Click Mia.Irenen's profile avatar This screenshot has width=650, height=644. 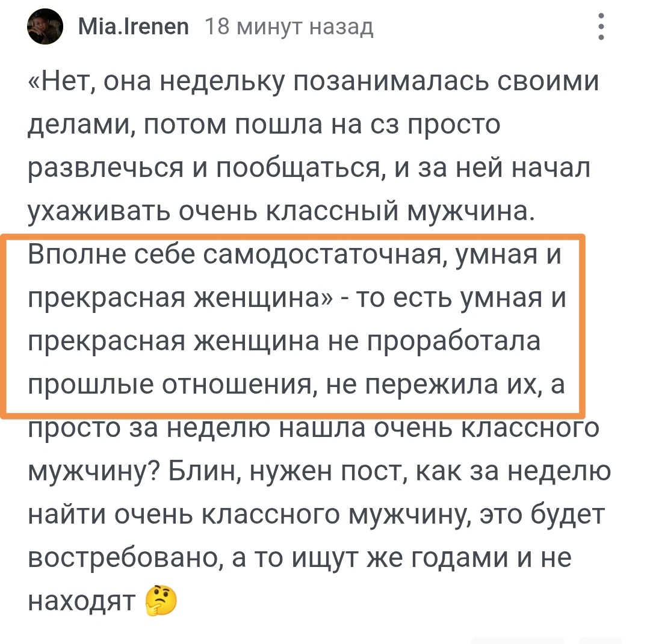[45, 26]
